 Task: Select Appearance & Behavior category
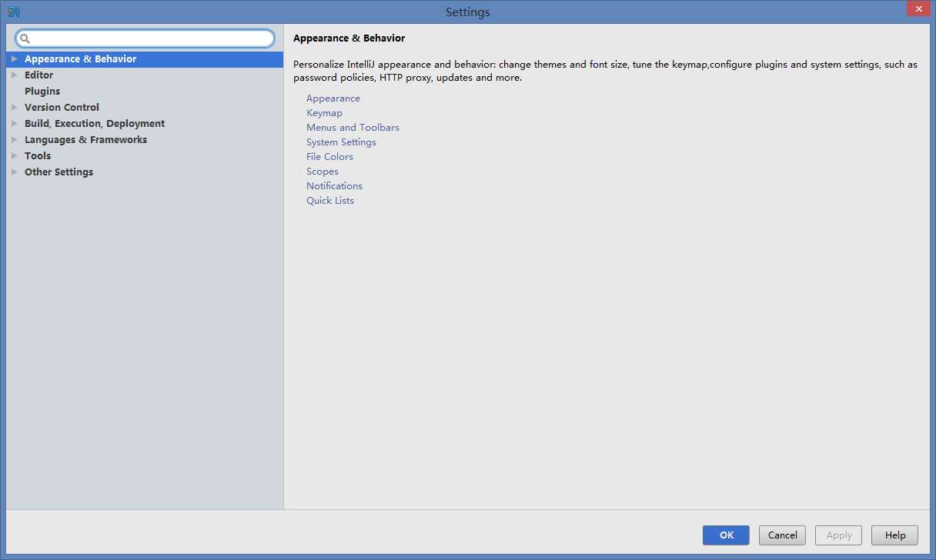pyautogui.click(x=145, y=59)
